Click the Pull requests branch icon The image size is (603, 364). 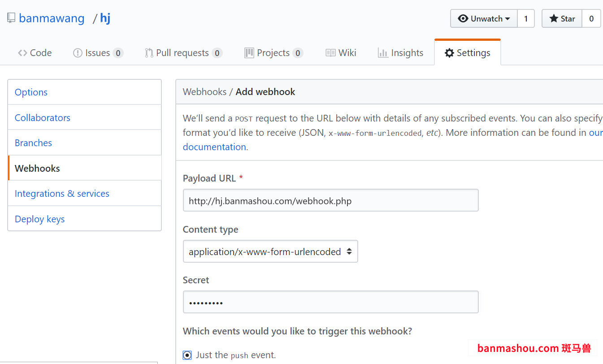149,53
